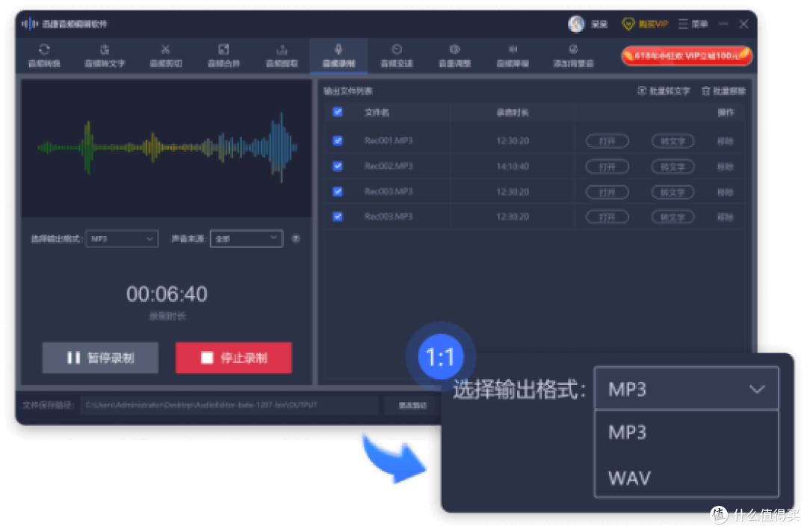Open the 菜单 hamburger menu

[x=693, y=24]
